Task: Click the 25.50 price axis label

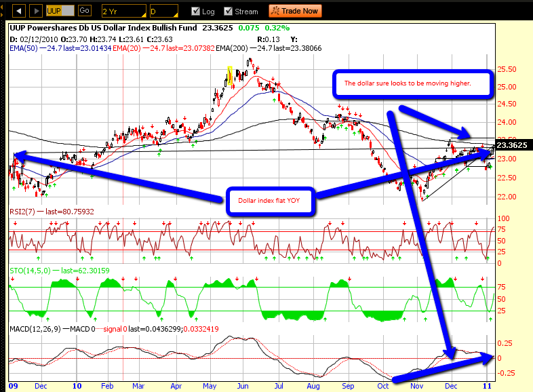Action: click(507, 69)
